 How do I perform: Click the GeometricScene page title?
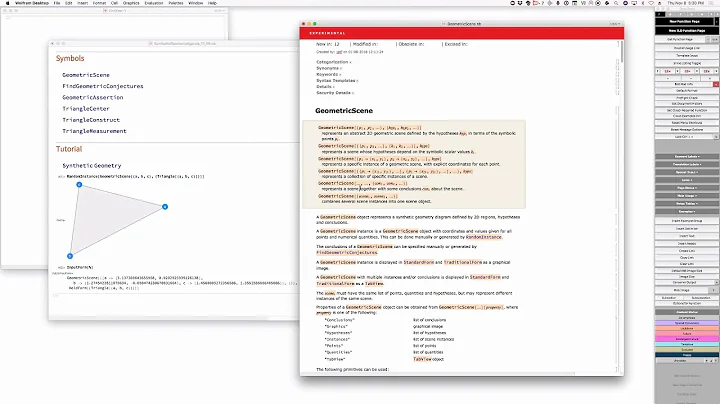[x=344, y=111]
